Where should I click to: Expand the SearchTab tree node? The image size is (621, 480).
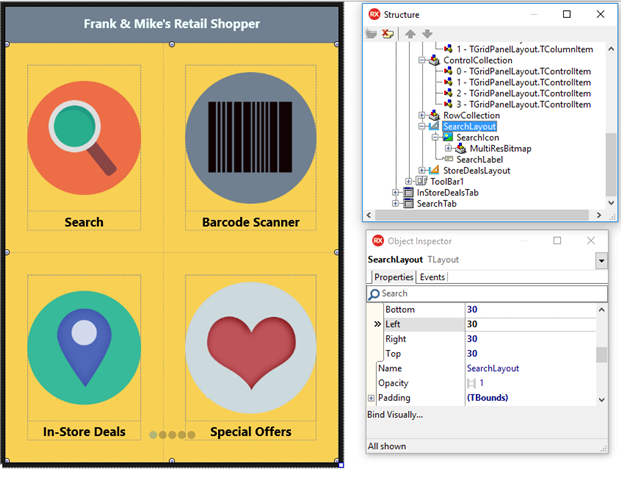[395, 204]
